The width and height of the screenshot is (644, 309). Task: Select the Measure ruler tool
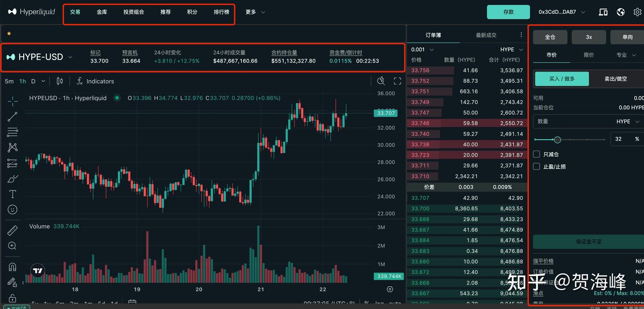point(12,230)
